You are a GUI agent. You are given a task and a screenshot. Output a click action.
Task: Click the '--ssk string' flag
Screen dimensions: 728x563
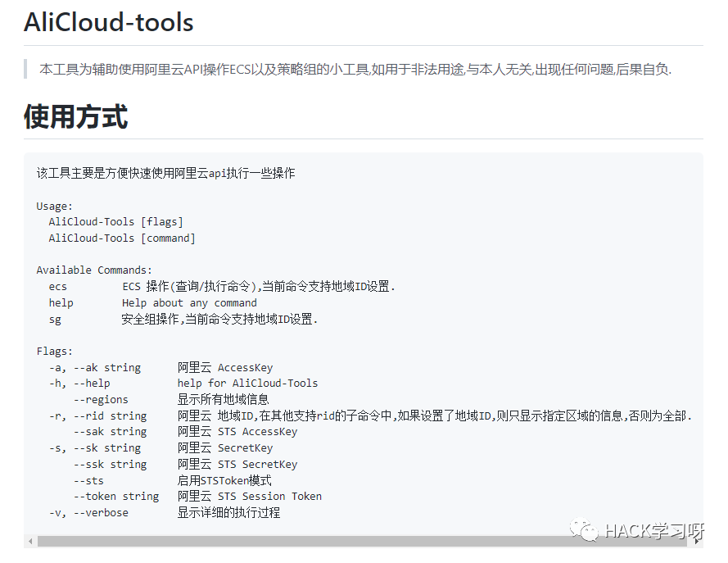coord(110,465)
